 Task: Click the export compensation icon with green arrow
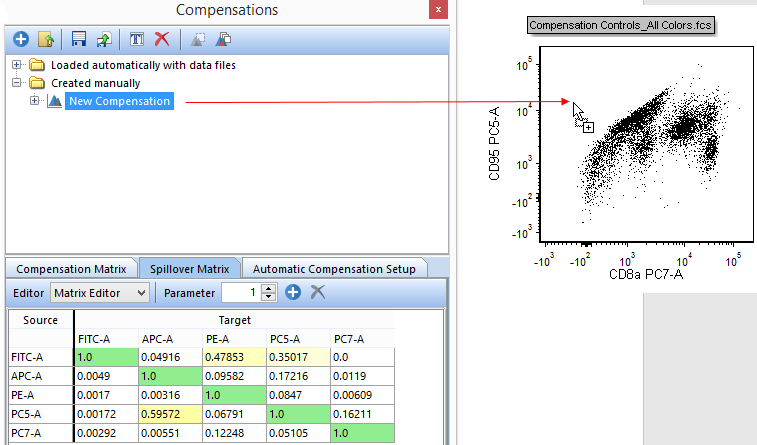tap(104, 40)
